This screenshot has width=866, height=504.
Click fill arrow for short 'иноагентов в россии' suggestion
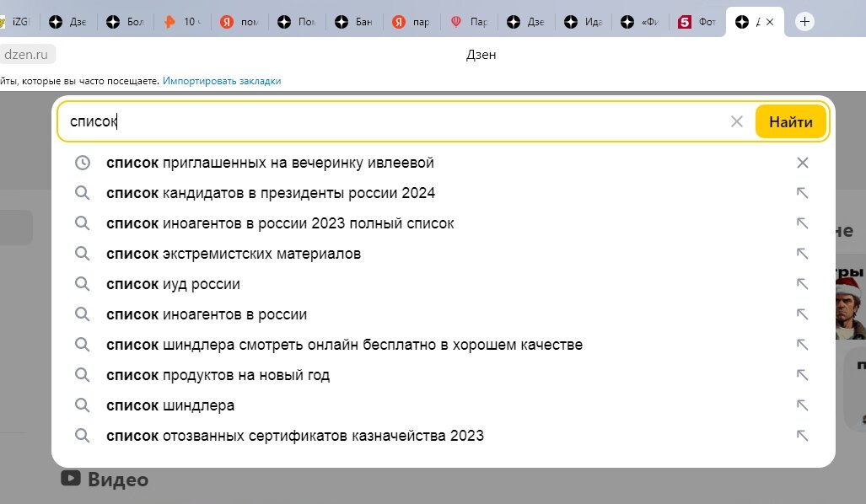[802, 314]
